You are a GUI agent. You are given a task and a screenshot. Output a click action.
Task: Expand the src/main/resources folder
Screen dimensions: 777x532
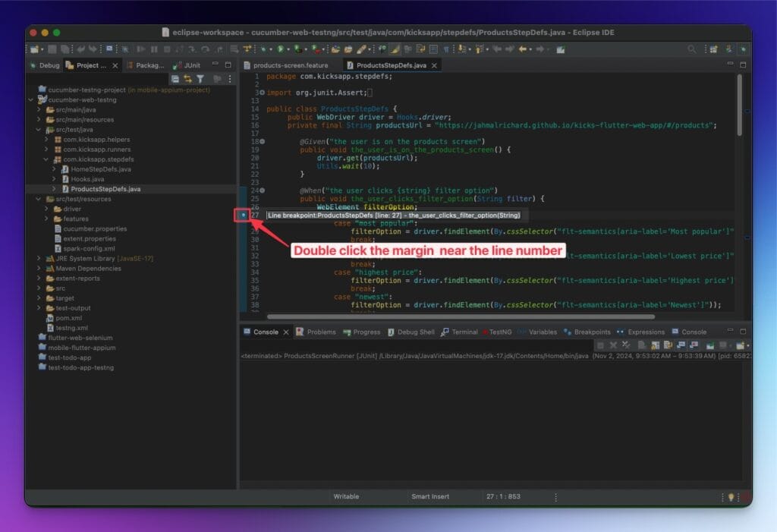point(39,119)
